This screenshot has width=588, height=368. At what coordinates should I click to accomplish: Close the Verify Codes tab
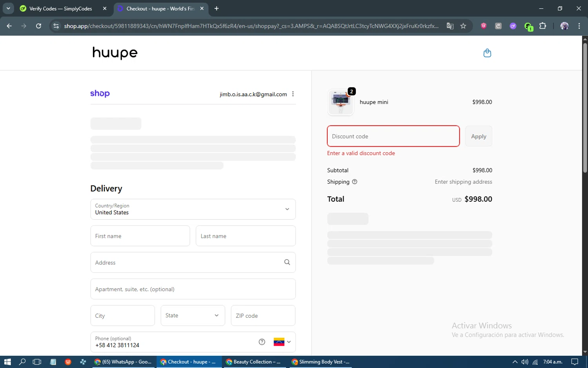click(x=105, y=8)
